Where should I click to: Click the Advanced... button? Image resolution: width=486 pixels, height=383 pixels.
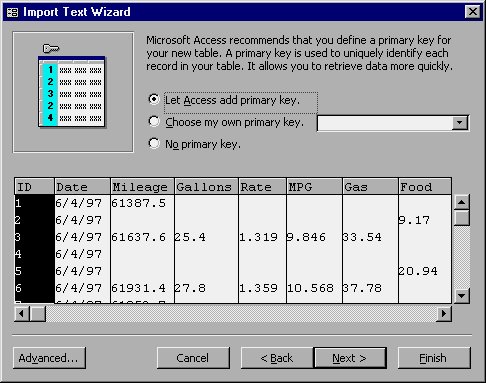coord(49,358)
